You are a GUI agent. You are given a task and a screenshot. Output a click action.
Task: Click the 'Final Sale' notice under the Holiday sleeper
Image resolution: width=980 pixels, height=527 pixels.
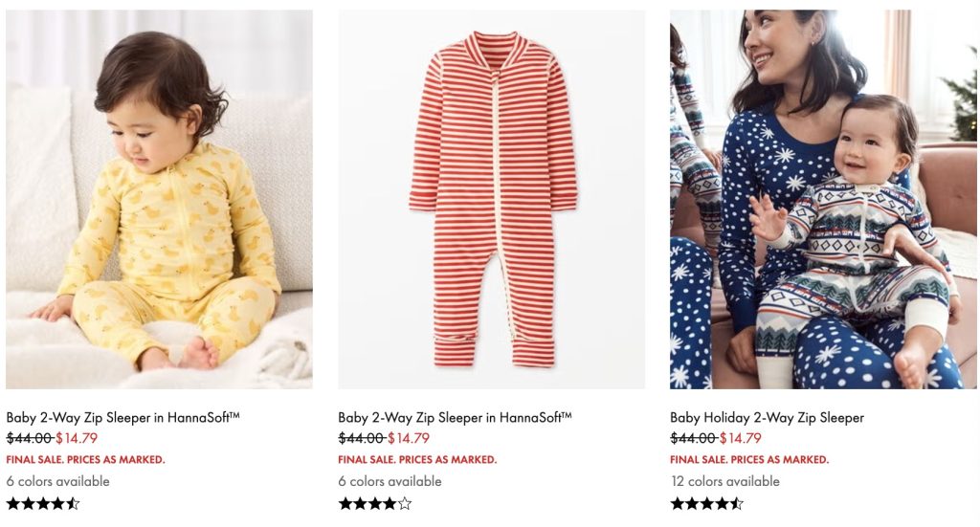coord(749,460)
